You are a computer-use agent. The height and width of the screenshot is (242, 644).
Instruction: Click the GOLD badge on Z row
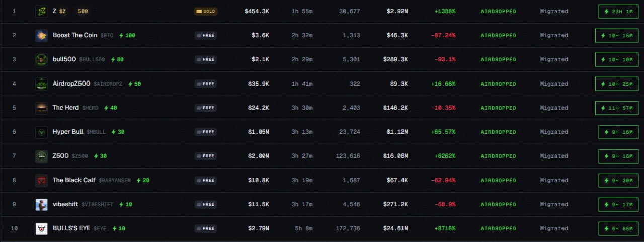[206, 11]
